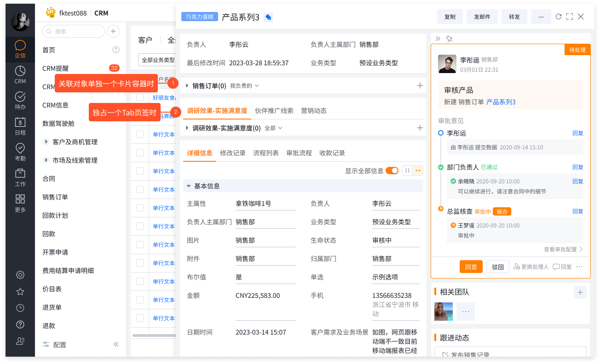Expand 销售订单(0) section triangle

click(x=187, y=85)
